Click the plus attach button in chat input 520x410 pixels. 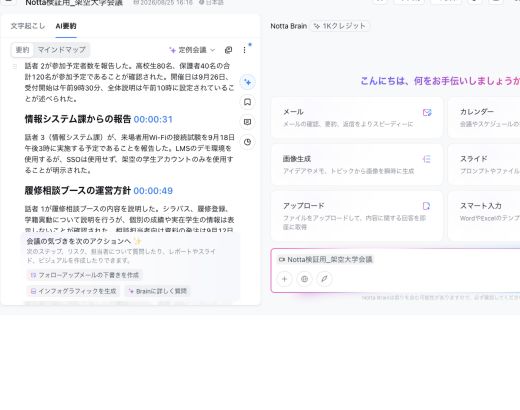tap(284, 279)
